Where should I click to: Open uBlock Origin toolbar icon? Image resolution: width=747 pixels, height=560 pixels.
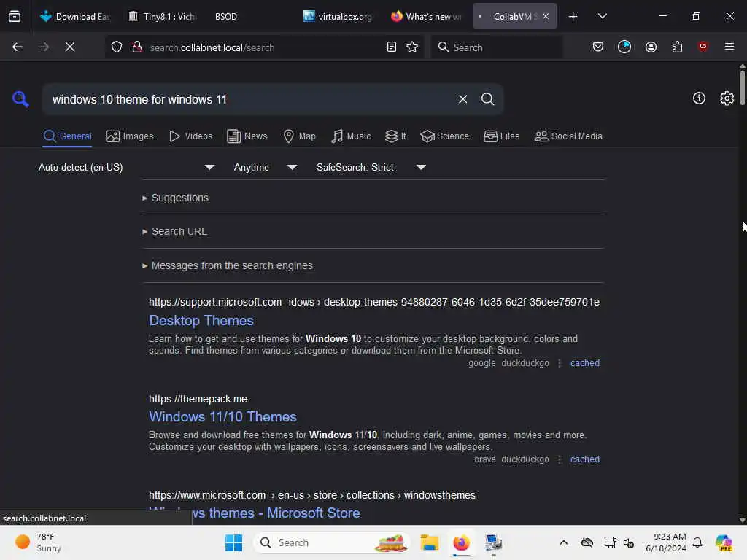coord(703,46)
